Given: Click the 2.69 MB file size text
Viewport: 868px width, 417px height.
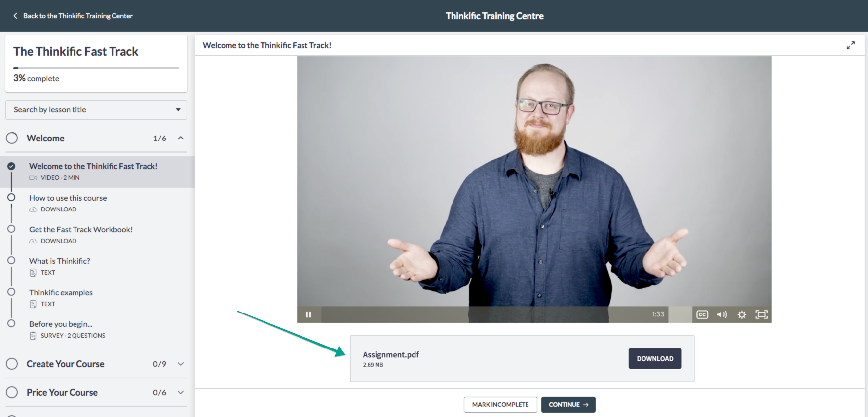Looking at the screenshot, I should (x=373, y=365).
